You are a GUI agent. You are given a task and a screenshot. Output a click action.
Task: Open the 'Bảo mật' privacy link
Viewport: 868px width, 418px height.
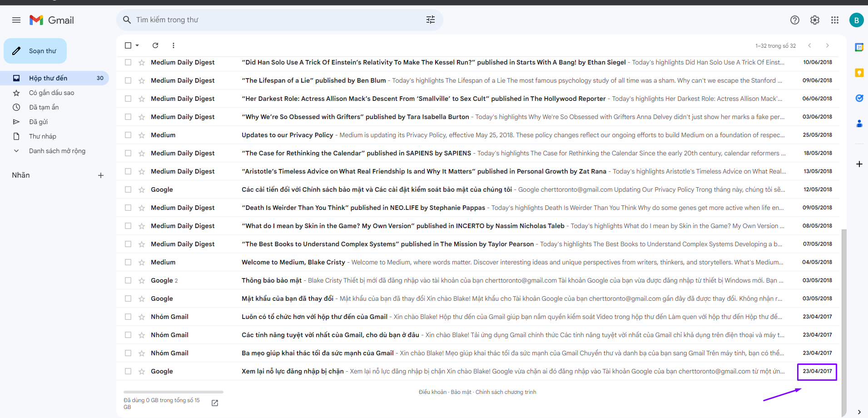(x=461, y=392)
